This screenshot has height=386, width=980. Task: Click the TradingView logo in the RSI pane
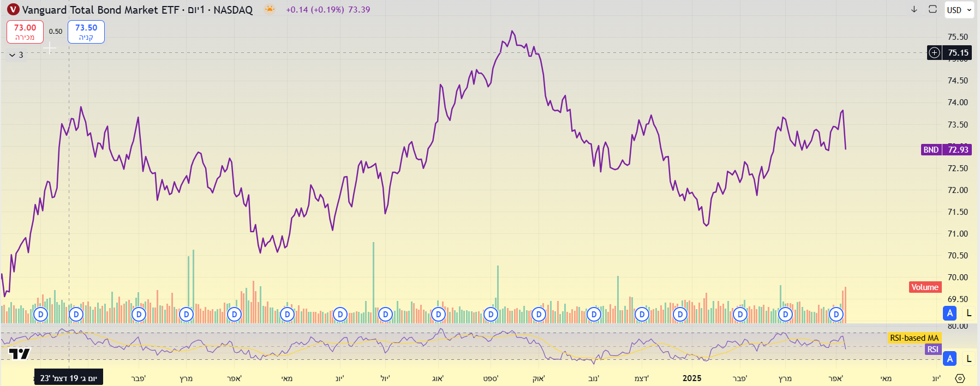pos(20,354)
